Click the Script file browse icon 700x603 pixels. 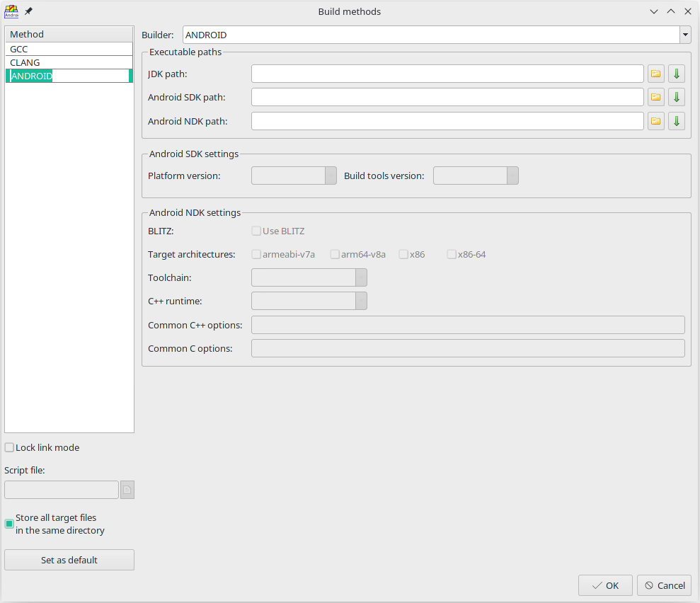(127, 490)
